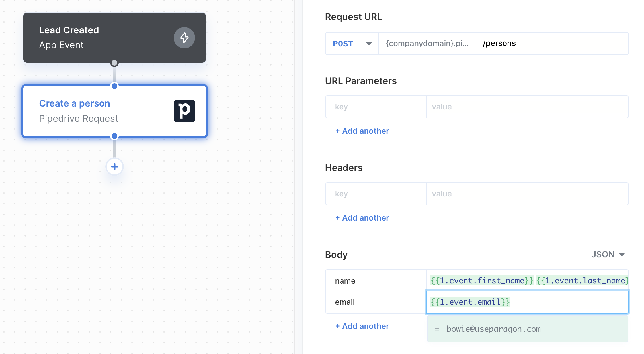Click the first_name last_name value field
This screenshot has height=354, width=644.
(x=527, y=281)
